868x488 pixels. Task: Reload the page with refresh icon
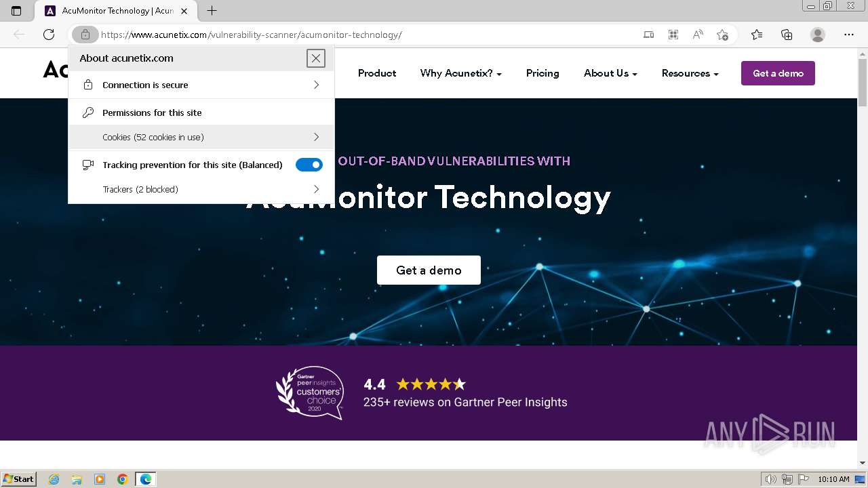point(49,35)
